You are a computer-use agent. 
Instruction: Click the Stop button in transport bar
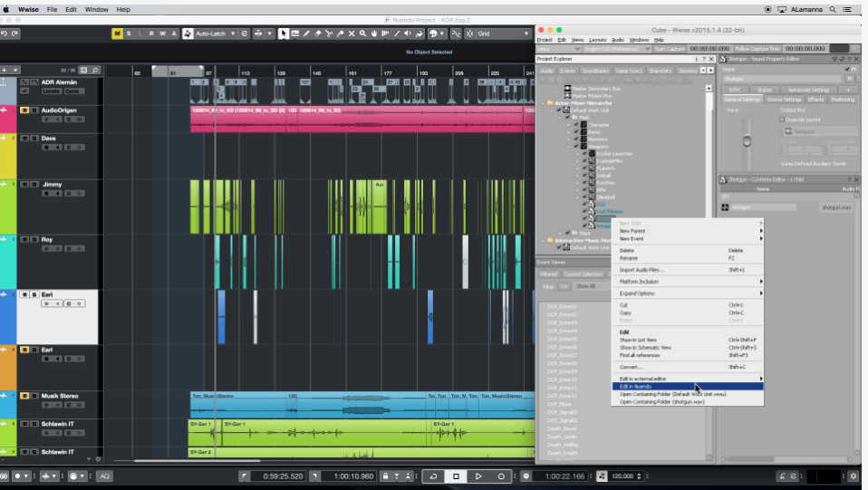point(456,476)
